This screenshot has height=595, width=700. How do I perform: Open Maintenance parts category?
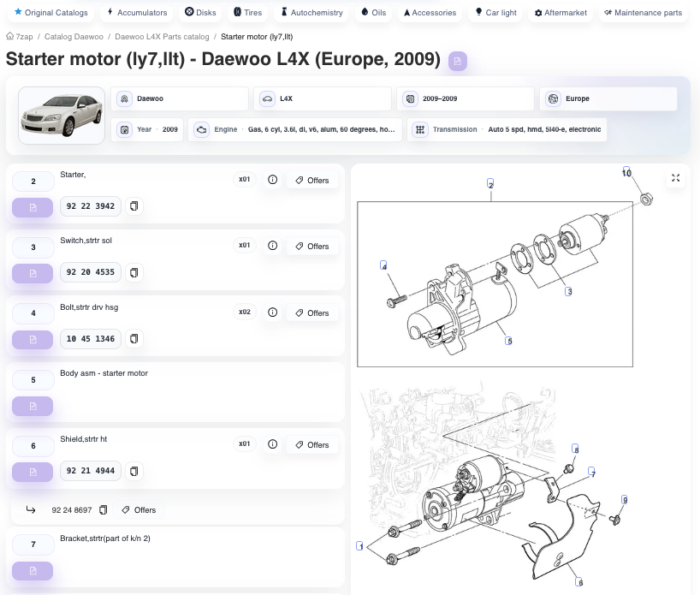pos(644,13)
